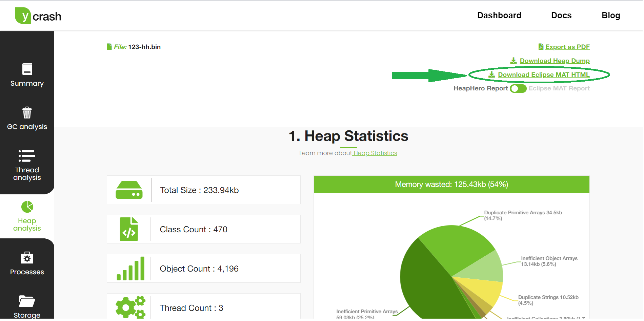Click Export as PDF link
Viewport: 644px width, 321px height.
[567, 47]
